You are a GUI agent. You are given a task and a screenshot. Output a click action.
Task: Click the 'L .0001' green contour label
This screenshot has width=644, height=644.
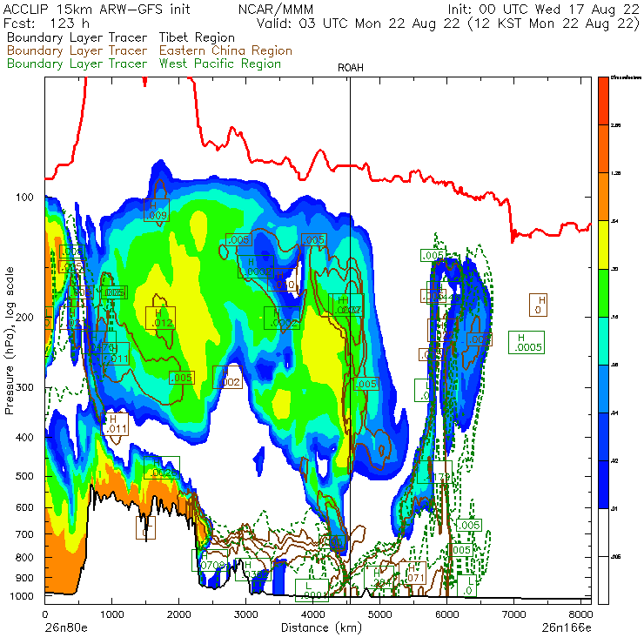pyautogui.click(x=312, y=590)
